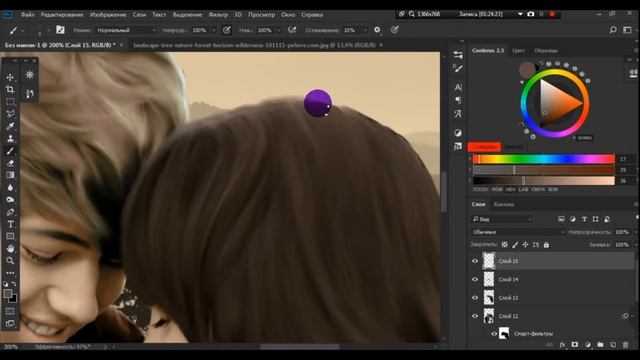Screen dimensions: 640x360
Task: Hide layer Слой 13
Action: [x=475, y=298]
